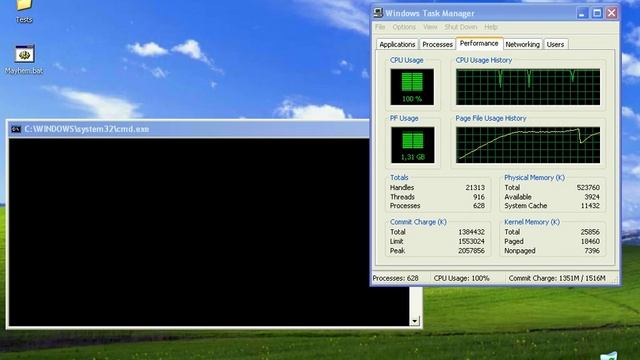Click the CPU Usage History label
The image size is (640, 360).
click(x=484, y=60)
